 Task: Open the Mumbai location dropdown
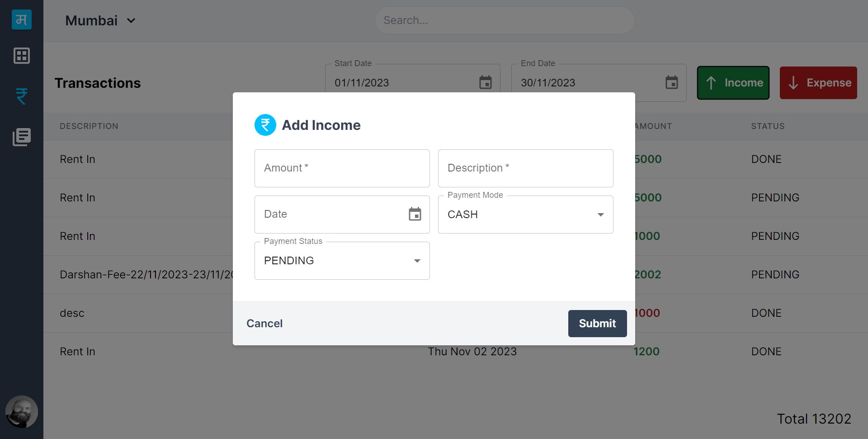click(x=100, y=20)
